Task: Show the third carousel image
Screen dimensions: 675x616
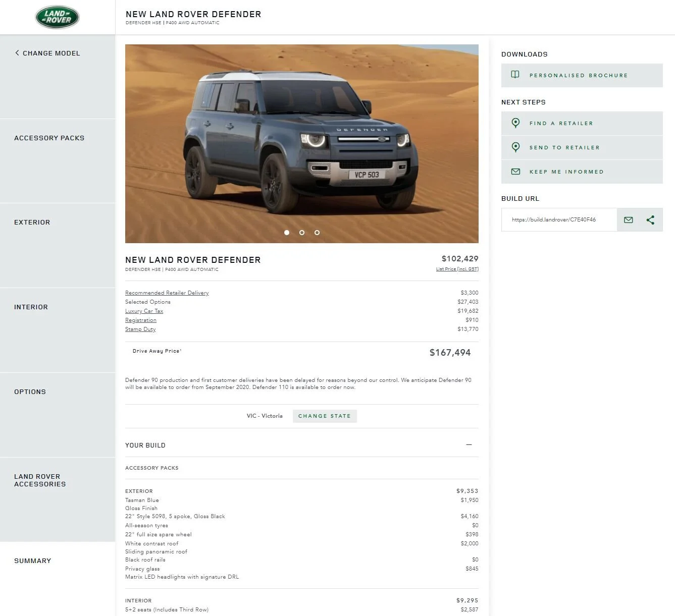Action: click(x=317, y=233)
